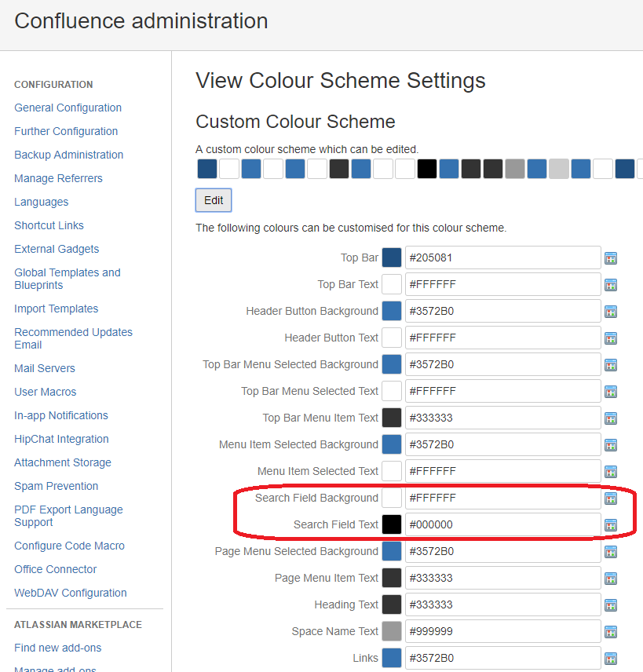Click the Top Bar colour swatch
This screenshot has width=643, height=672.
391,257
